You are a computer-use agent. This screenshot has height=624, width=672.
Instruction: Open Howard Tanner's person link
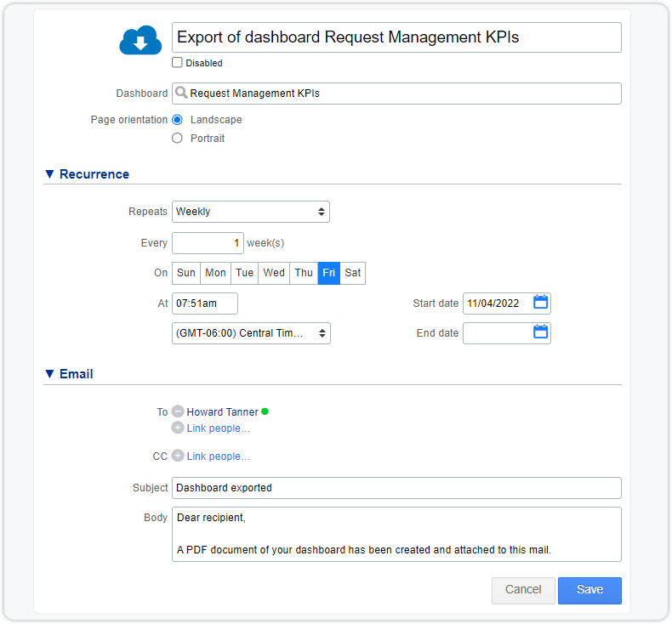pos(222,412)
